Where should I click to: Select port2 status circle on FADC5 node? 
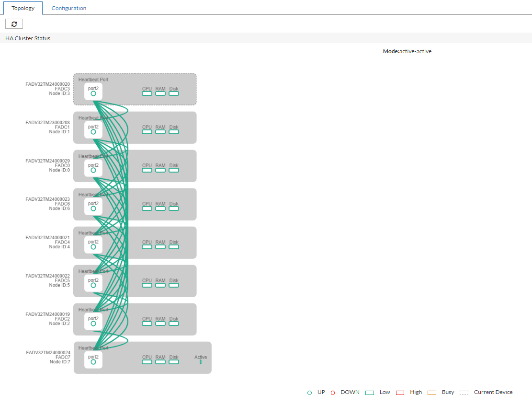[93, 286]
